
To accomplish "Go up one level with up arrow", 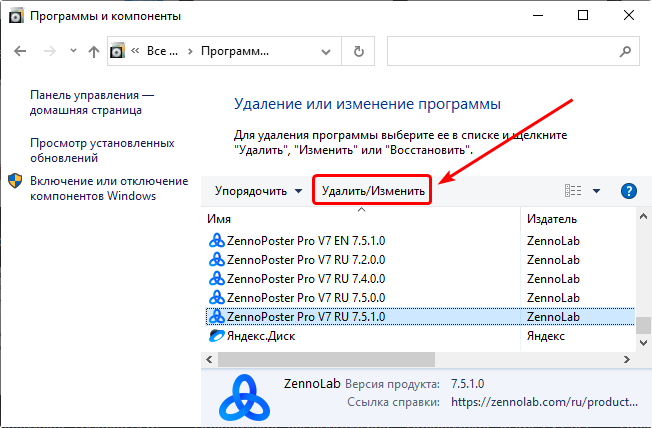I will click(x=93, y=51).
